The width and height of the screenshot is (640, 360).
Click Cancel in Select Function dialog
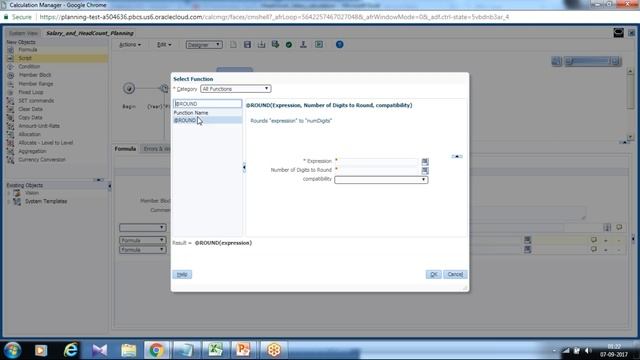[455, 274]
